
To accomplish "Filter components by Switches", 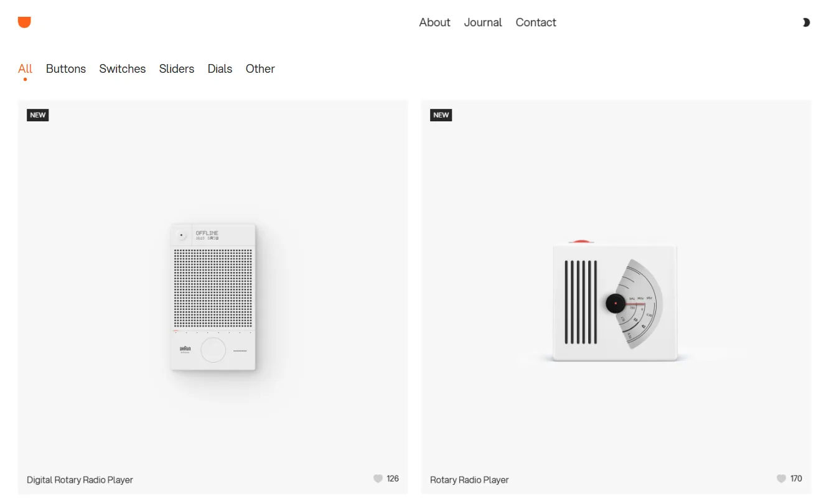I will pyautogui.click(x=123, y=69).
